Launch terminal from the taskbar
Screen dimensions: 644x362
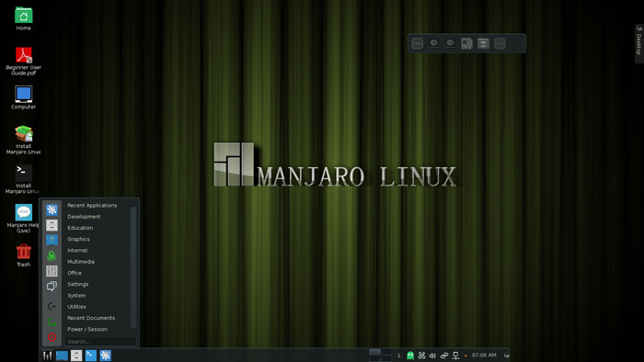pyautogui.click(x=91, y=356)
